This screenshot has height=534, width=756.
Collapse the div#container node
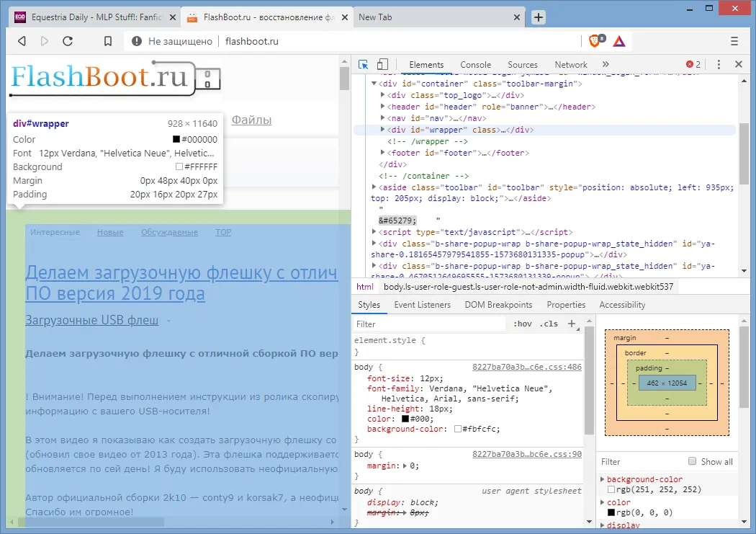[374, 84]
